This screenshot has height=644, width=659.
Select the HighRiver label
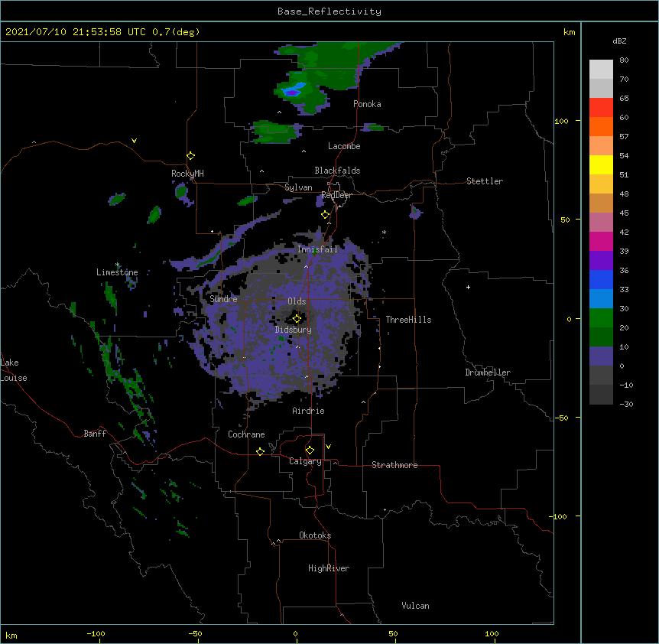[329, 568]
